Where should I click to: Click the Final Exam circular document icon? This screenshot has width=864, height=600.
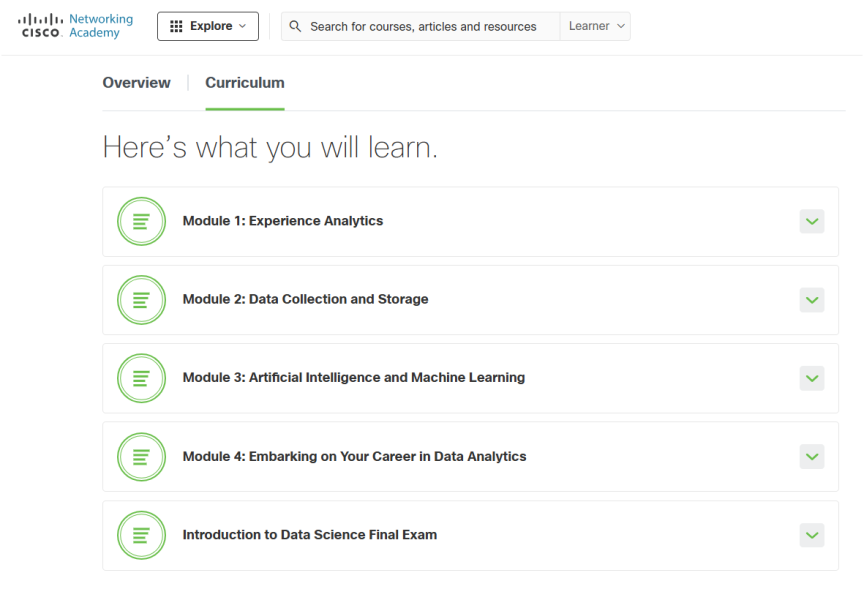[142, 535]
